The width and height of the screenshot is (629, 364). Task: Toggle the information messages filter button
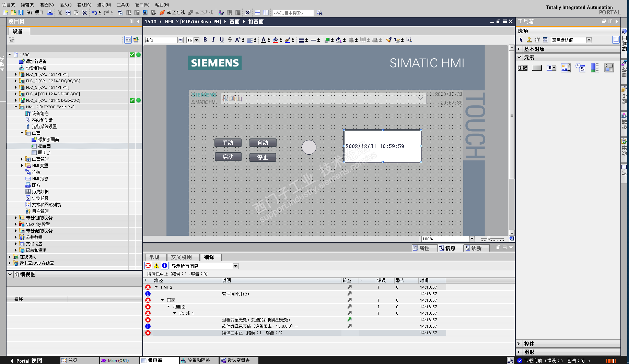click(165, 266)
